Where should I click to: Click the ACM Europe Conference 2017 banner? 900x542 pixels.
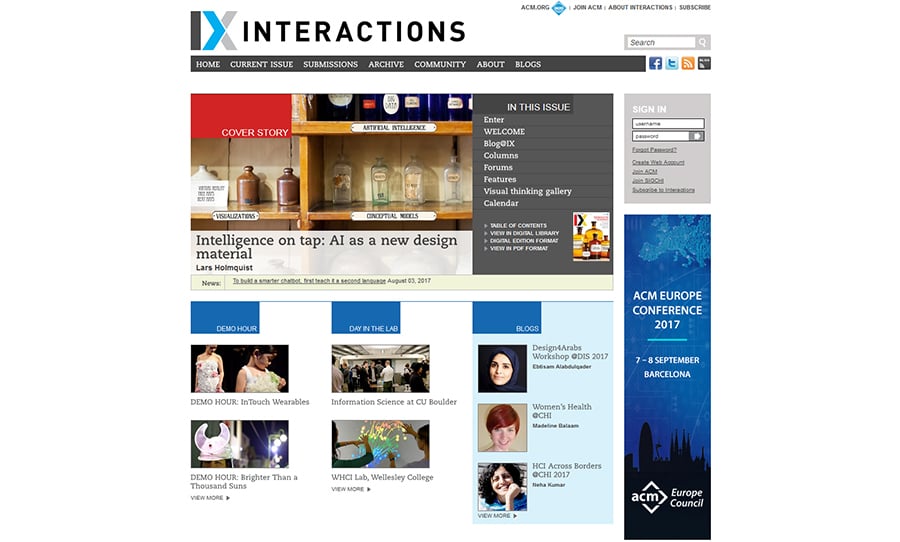[x=667, y=377]
